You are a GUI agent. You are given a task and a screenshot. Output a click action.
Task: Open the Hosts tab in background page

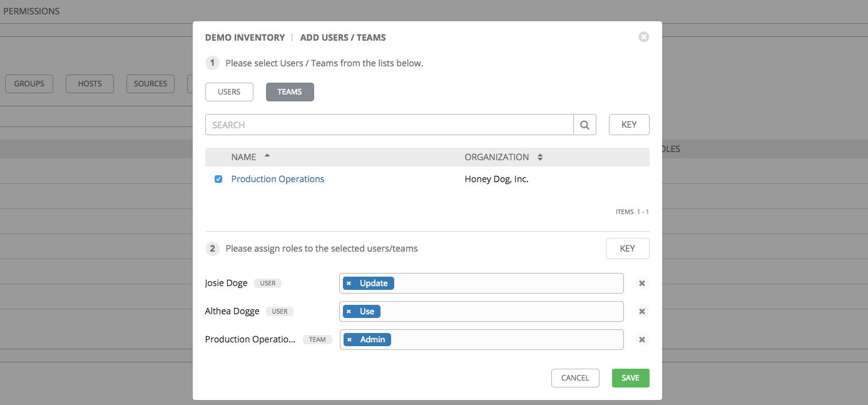pos(89,84)
